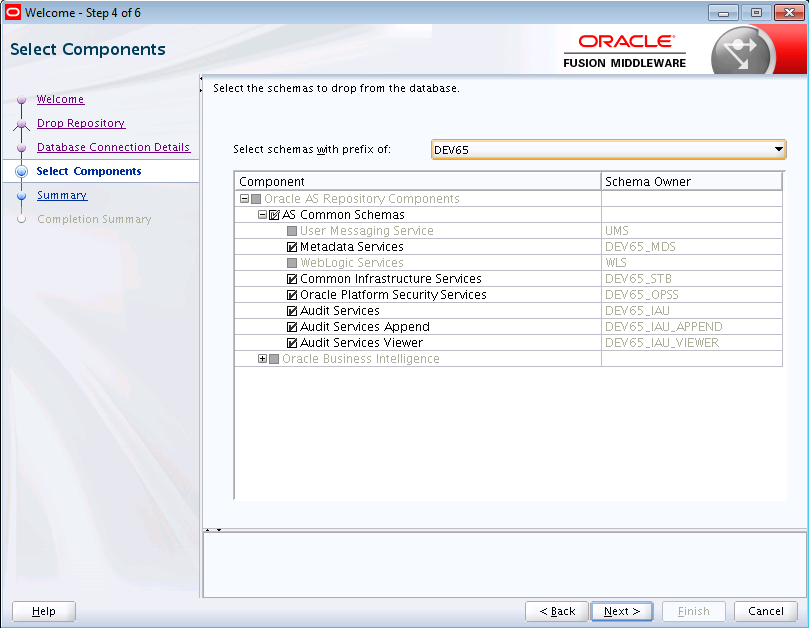
Task: Jump to the Summary step link
Action: pos(62,195)
